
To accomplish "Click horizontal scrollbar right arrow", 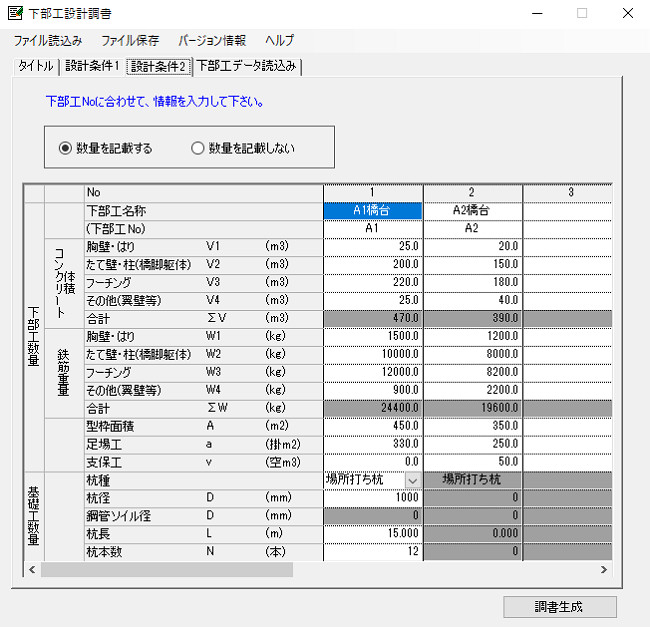I will (604, 570).
